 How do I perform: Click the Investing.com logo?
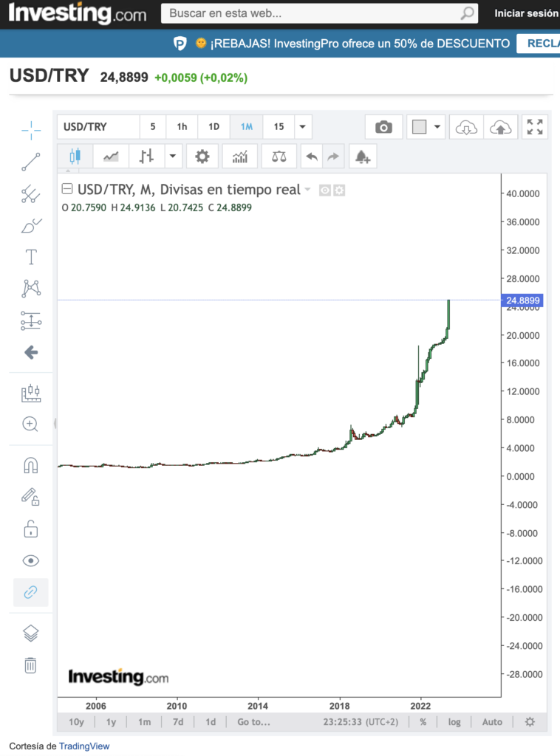pyautogui.click(x=77, y=13)
